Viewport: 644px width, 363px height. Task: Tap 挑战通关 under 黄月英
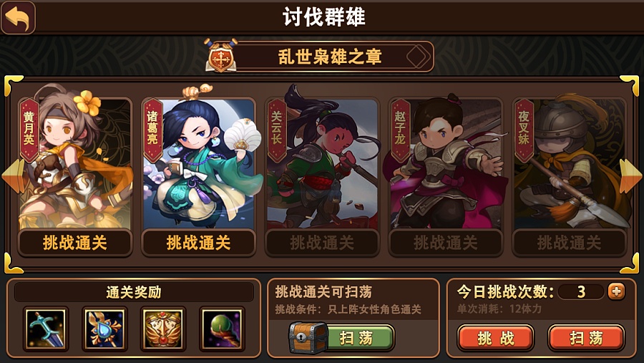[x=74, y=243]
